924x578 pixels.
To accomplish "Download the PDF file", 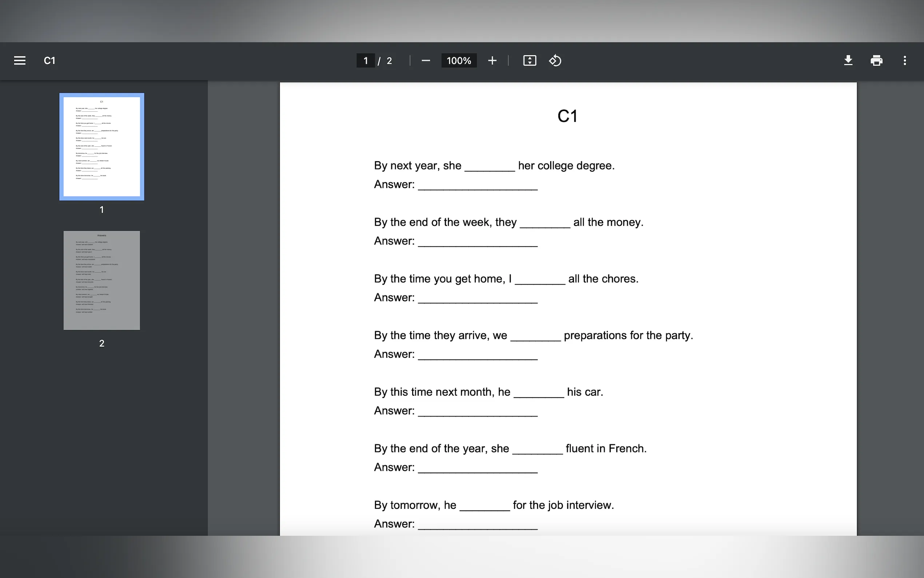I will [848, 60].
